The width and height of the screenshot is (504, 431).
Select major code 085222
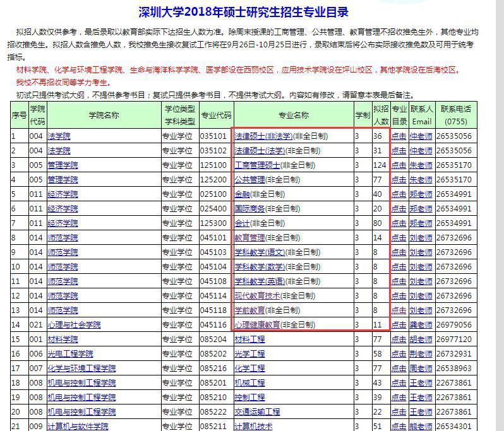(x=213, y=411)
